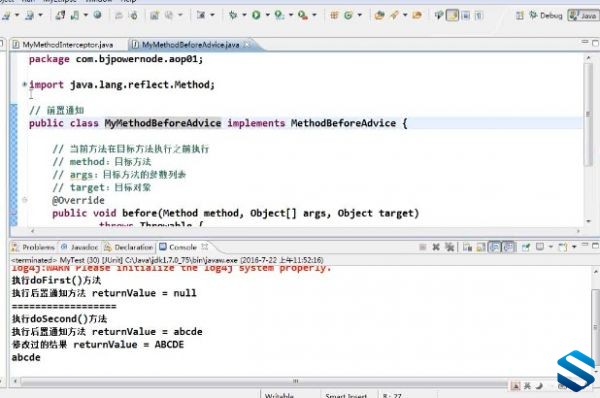Click the Display Selected Console monitor icon
The image size is (600, 398).
pyautogui.click(x=540, y=247)
